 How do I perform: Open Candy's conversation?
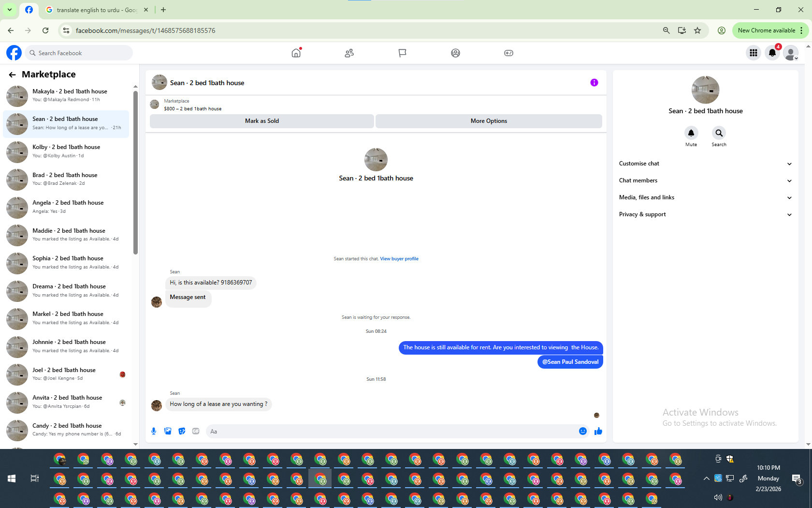click(x=66, y=430)
